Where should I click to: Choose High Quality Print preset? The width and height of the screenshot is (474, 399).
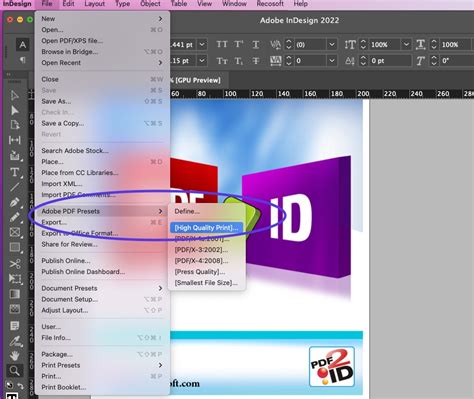(x=206, y=228)
